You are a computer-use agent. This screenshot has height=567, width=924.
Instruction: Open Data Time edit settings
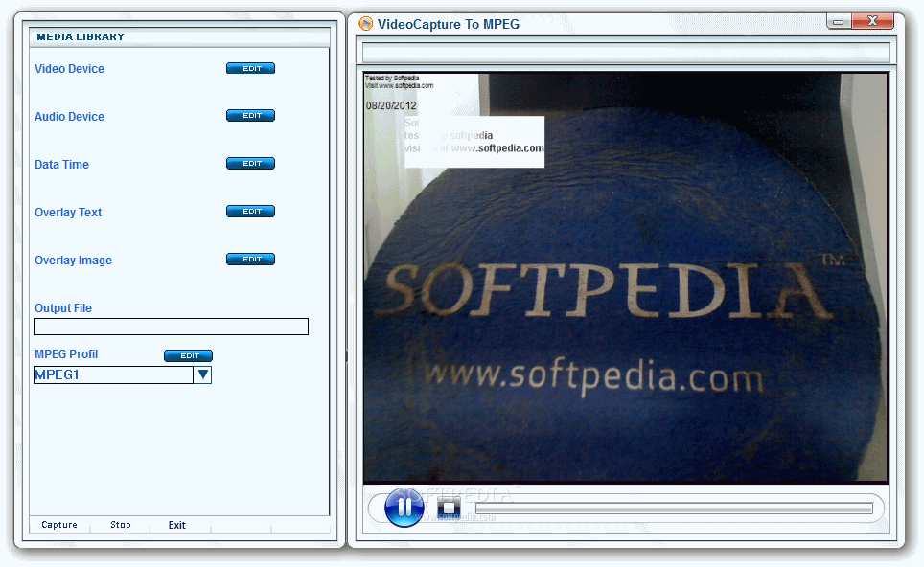[x=250, y=164]
